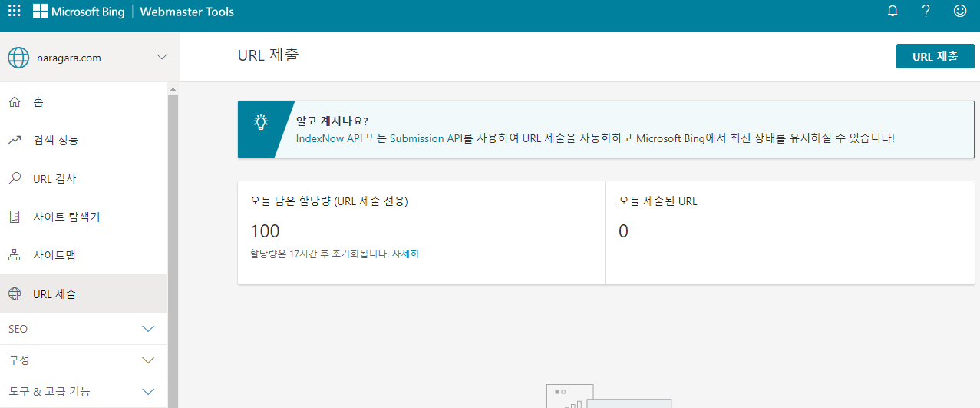This screenshot has height=408, width=980.
Task: Open the app launcher grid icon
Action: [x=14, y=12]
